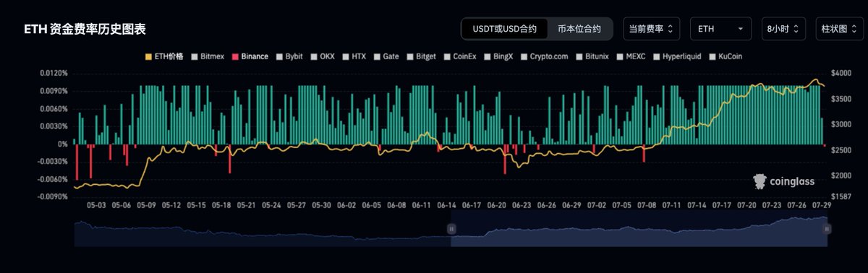The height and width of the screenshot is (273, 868).
Task: Click the 0.0120% left axis label
Action: tap(53, 74)
